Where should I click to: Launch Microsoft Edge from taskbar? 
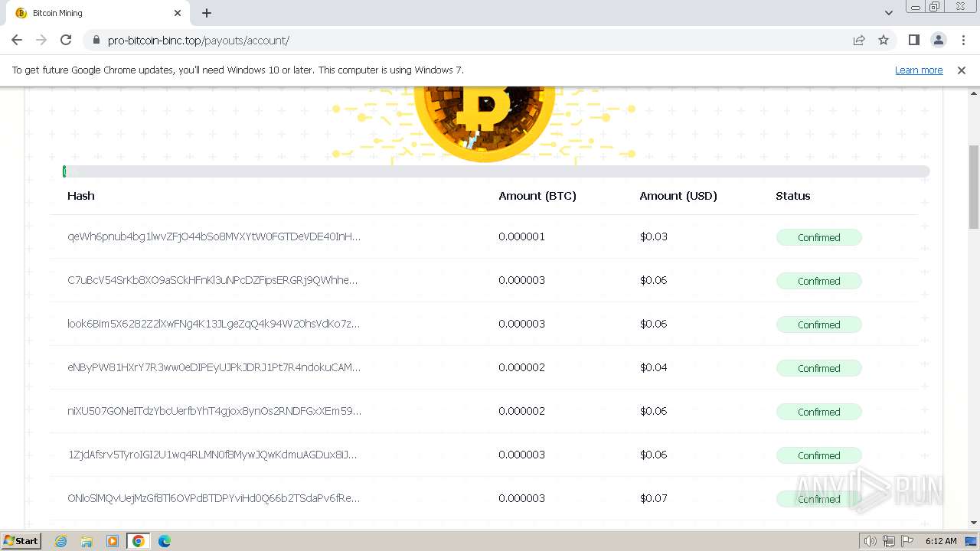coord(165,541)
